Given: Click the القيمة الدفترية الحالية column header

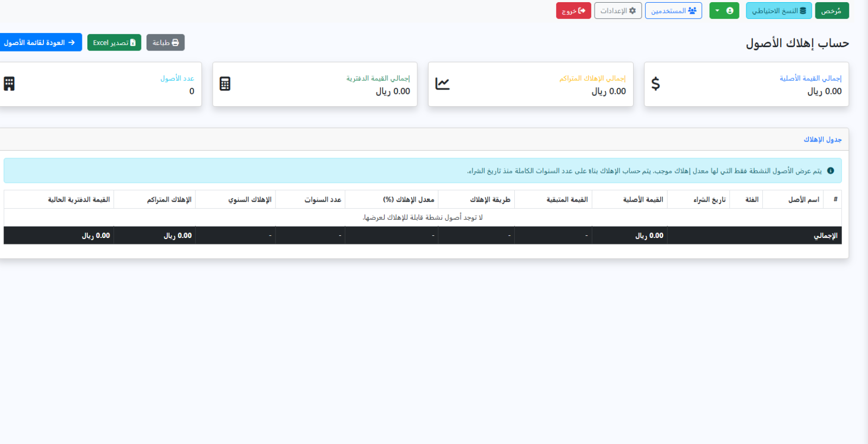Looking at the screenshot, I should pos(79,200).
